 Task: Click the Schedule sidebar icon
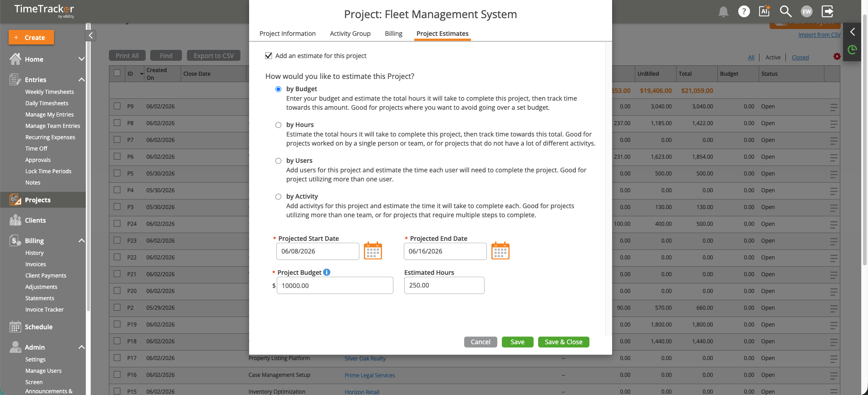15,327
